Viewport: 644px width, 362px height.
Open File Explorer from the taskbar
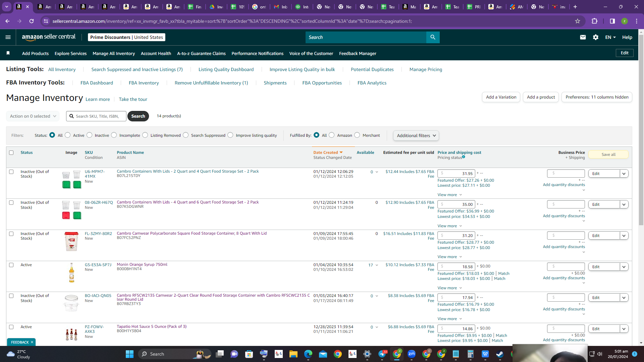pyautogui.click(x=293, y=354)
